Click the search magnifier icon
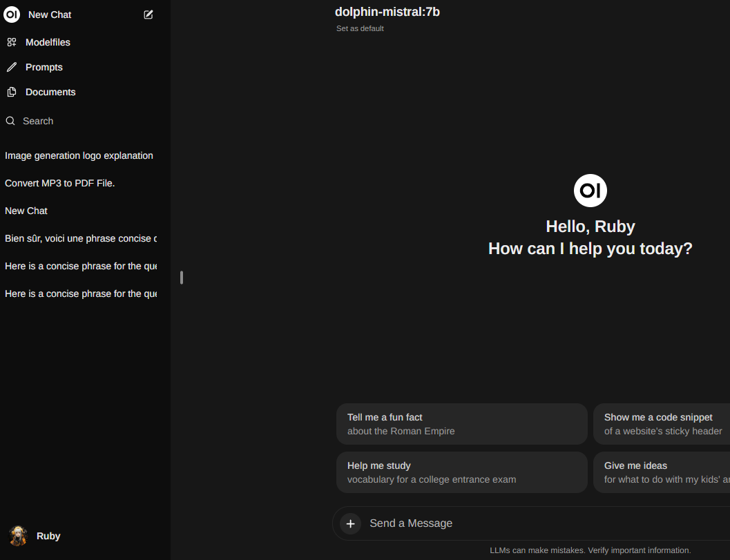The image size is (730, 560). pos(10,121)
